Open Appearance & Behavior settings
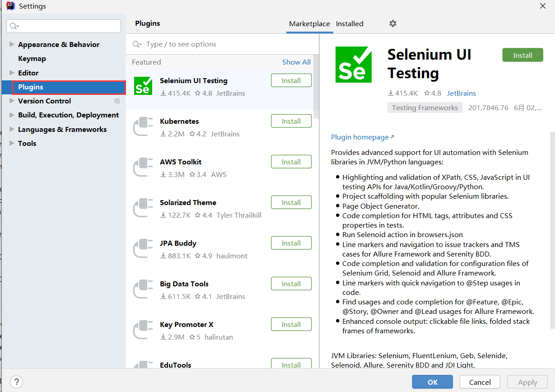 (59, 44)
